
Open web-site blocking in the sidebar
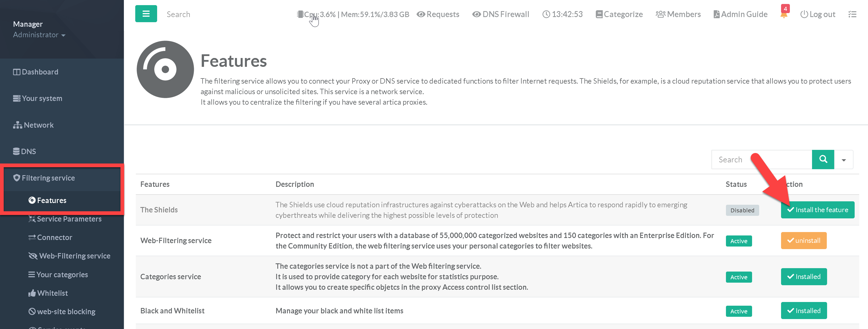tap(62, 311)
